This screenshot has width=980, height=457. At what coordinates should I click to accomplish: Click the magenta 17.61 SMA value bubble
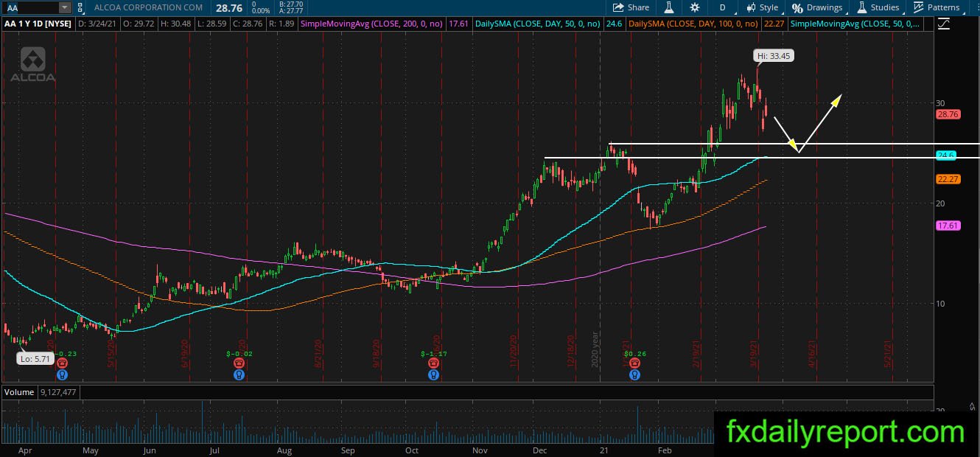(x=947, y=226)
